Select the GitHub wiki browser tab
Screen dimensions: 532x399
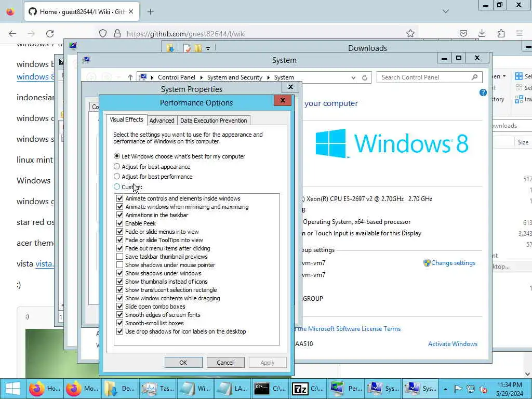tap(82, 12)
